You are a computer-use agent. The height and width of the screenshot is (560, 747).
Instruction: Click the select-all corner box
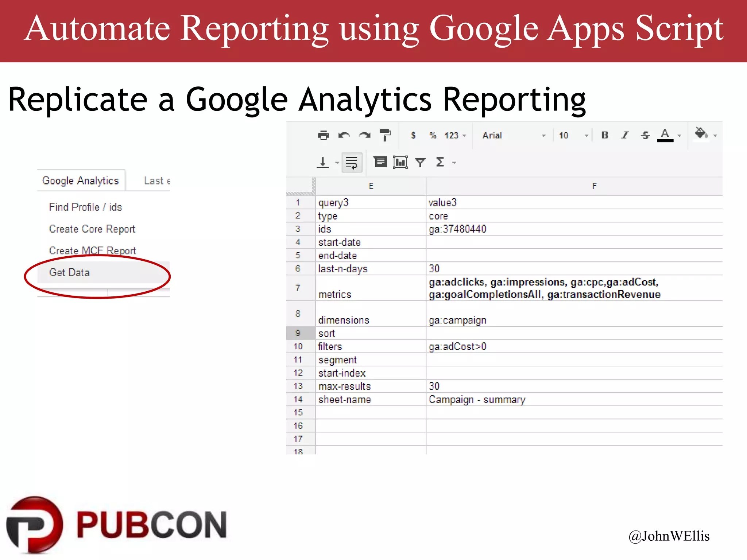click(x=301, y=186)
